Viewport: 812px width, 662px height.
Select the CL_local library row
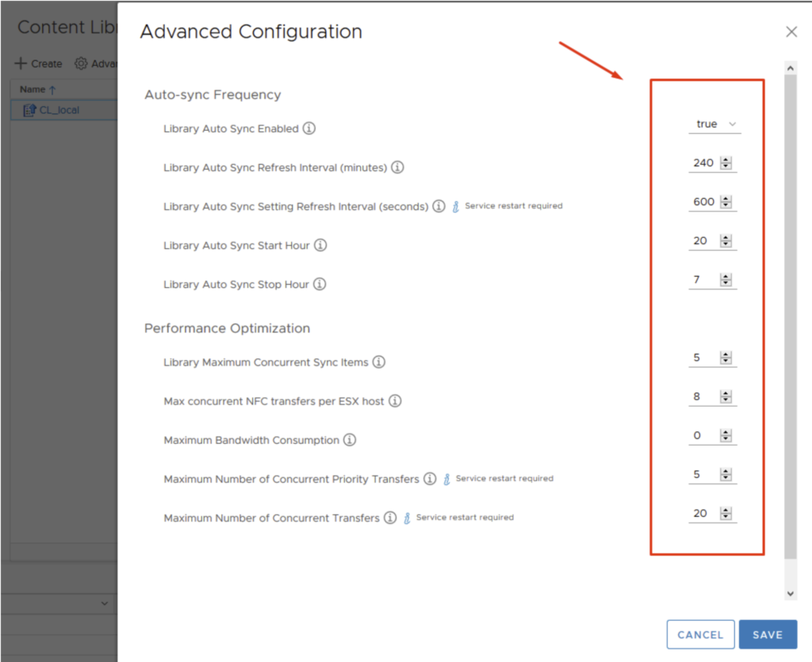coord(64,109)
